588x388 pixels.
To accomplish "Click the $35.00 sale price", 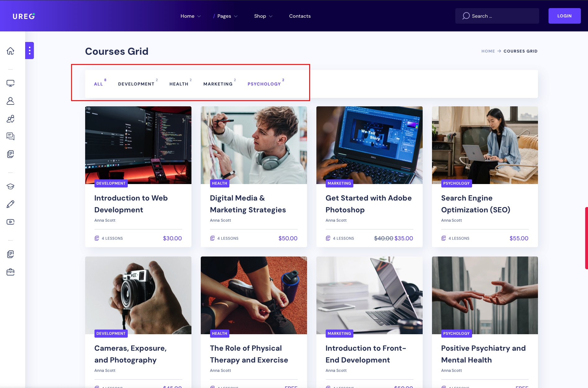I will pos(404,238).
